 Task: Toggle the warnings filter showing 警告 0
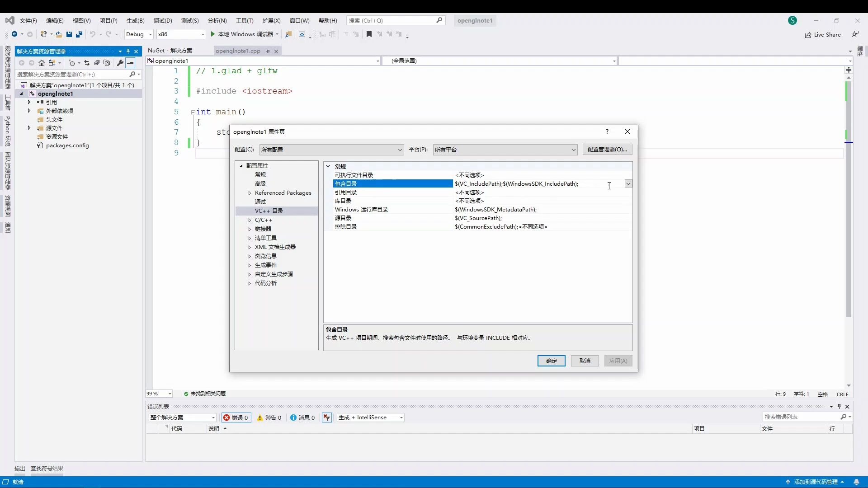[x=269, y=418]
